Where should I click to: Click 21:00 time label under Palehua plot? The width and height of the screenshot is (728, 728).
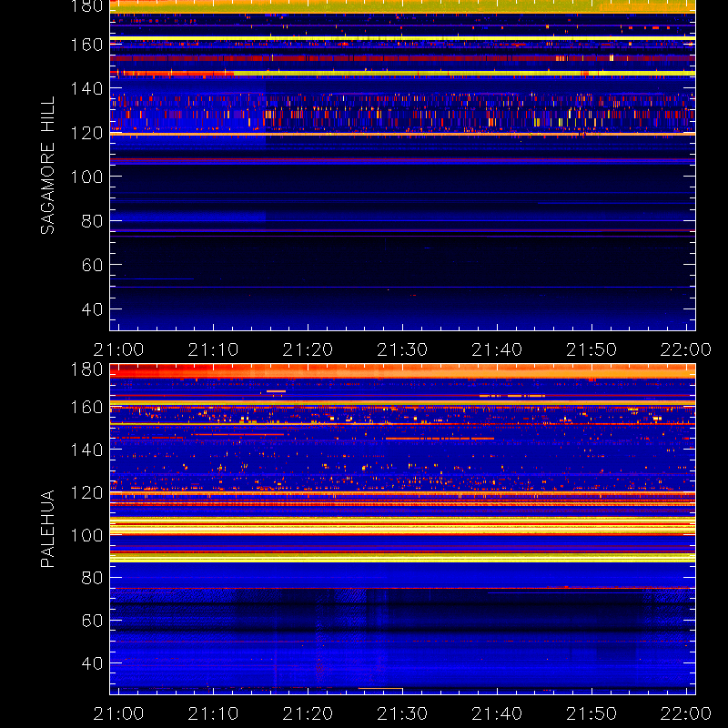point(118,713)
